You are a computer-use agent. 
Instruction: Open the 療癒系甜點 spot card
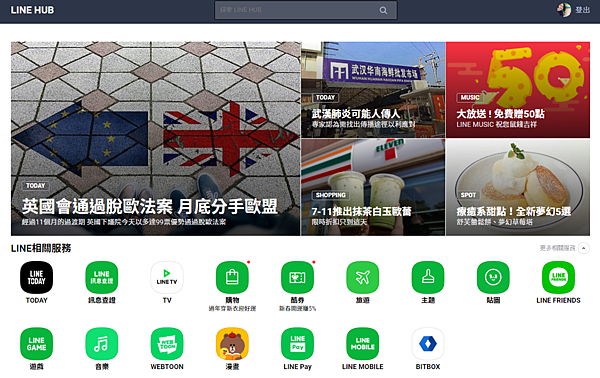pos(518,187)
